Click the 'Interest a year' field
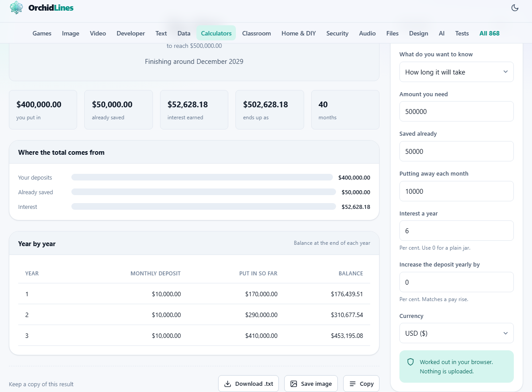 click(457, 231)
